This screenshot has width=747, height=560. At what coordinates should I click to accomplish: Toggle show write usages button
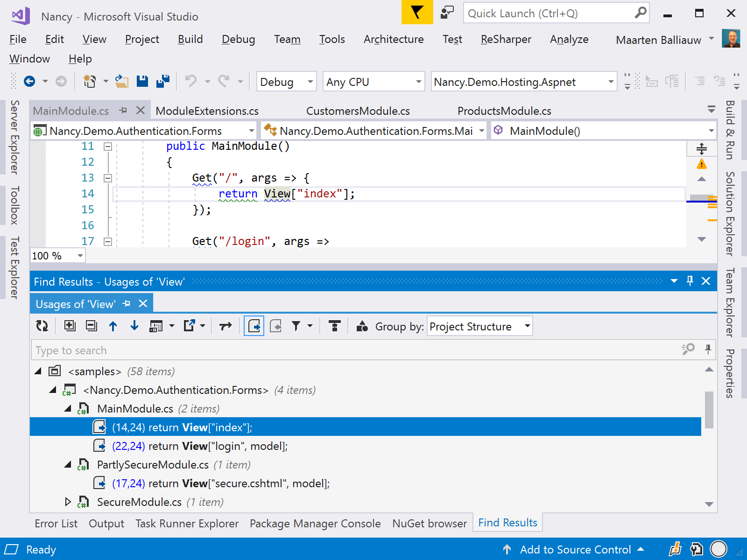[276, 326]
